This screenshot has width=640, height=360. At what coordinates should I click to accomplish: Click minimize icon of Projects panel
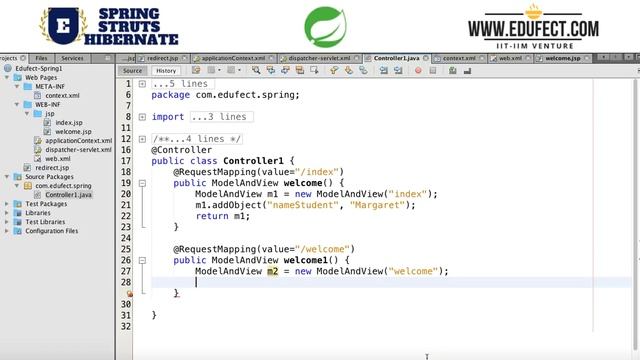coord(108,58)
